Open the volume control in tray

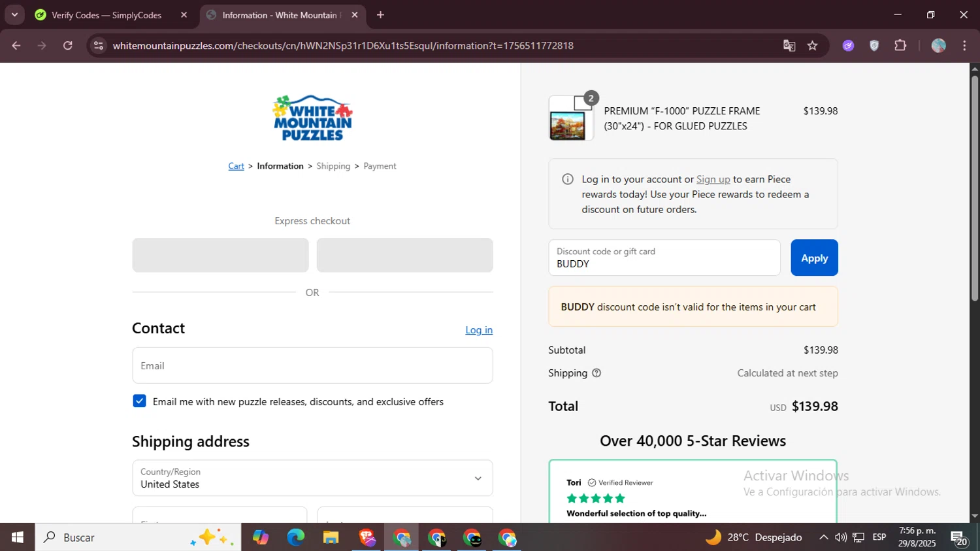click(841, 537)
